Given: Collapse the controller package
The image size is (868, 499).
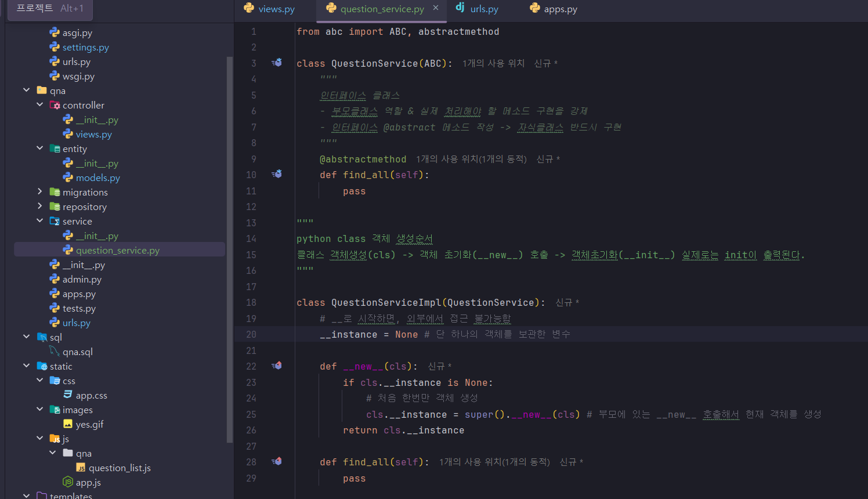Looking at the screenshot, I should click(x=39, y=104).
